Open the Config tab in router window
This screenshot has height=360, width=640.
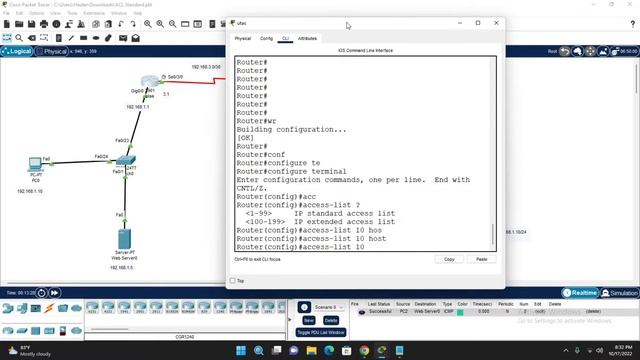[x=266, y=38]
